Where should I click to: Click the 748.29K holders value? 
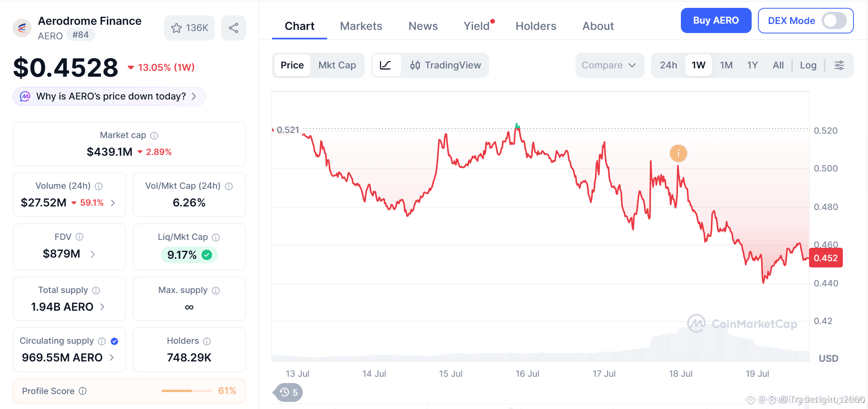point(189,357)
